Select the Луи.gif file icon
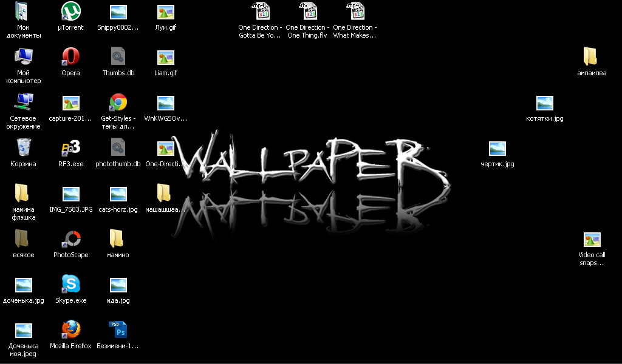Viewport: 622px width, 364px height. click(x=165, y=12)
